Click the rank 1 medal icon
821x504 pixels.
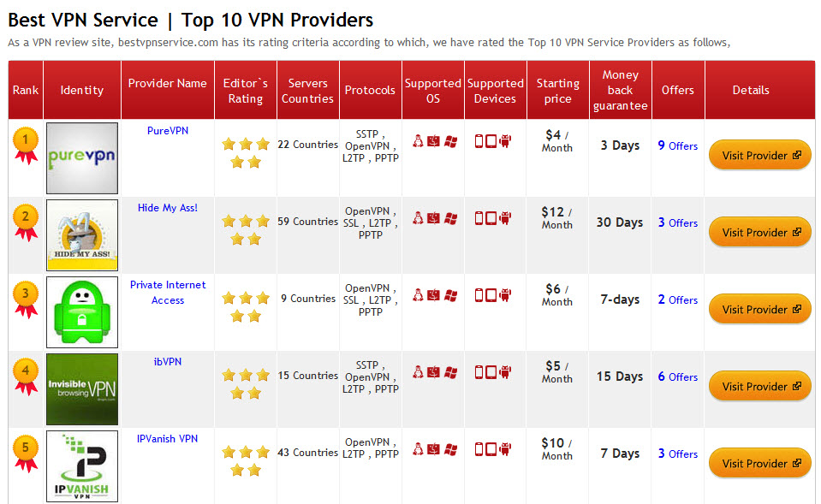26,143
